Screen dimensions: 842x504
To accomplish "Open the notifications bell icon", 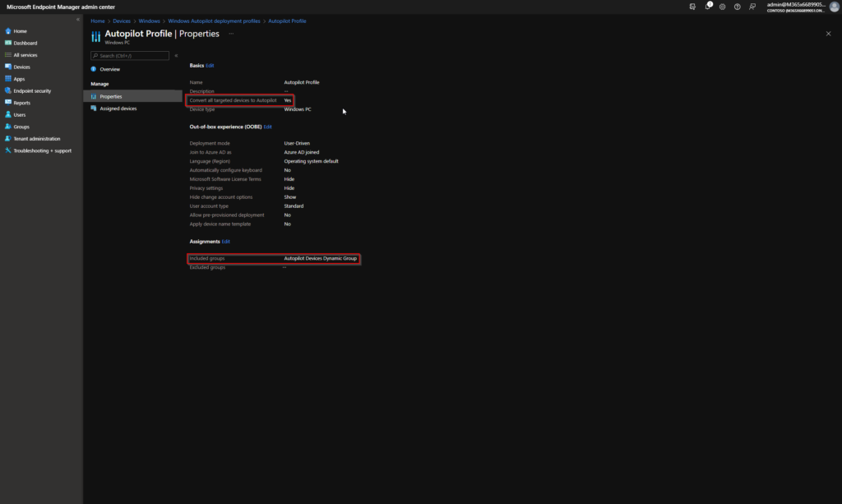I will pos(708,7).
